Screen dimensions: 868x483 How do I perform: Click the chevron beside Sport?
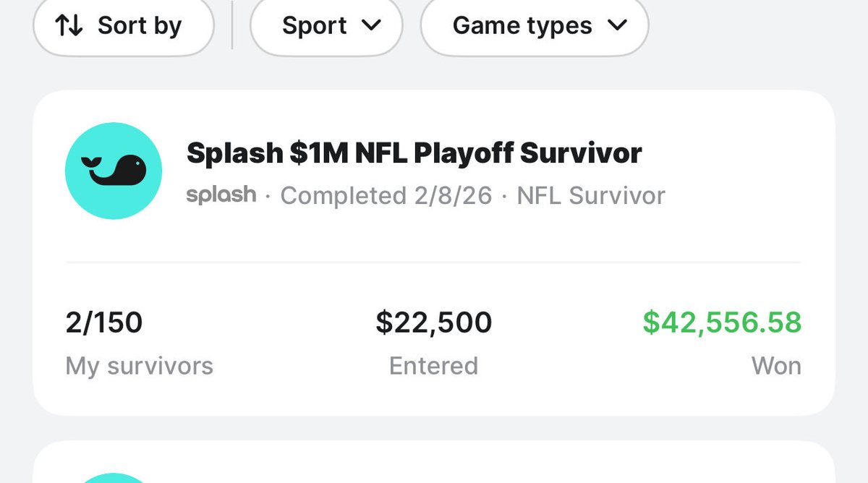pyautogui.click(x=371, y=26)
